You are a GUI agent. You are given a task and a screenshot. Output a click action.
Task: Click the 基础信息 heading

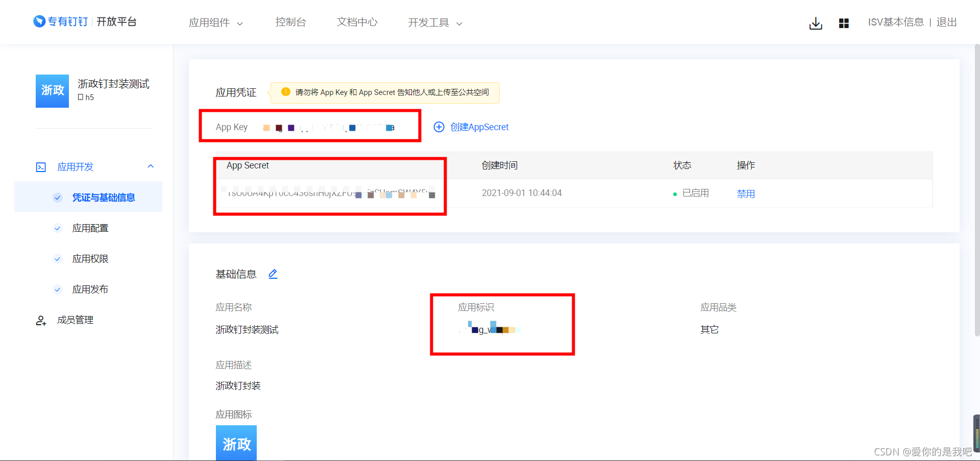click(x=236, y=274)
